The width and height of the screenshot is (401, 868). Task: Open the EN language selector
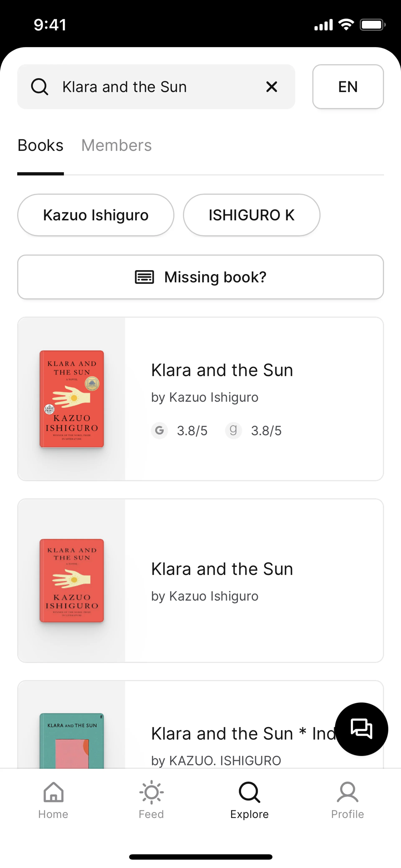pos(348,87)
